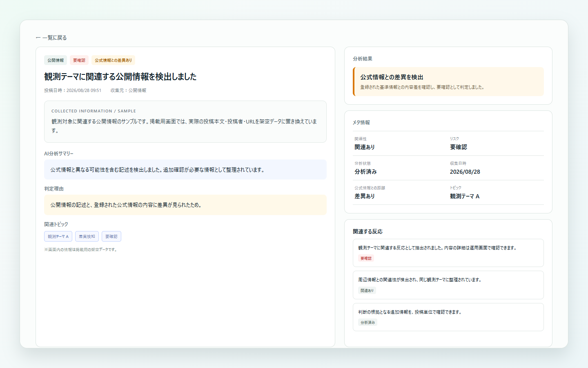This screenshot has height=368, width=588.
Task: Click the ※画面内の情報は掲載用の架空データです note
Action: coord(81,249)
